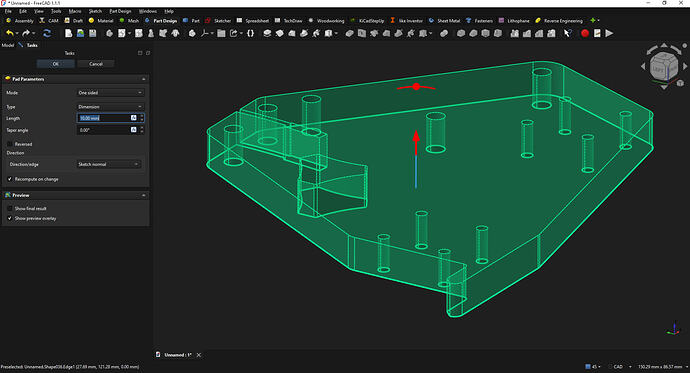Open the Mode dropdown showing One sided
The image size is (690, 373).
[110, 93]
